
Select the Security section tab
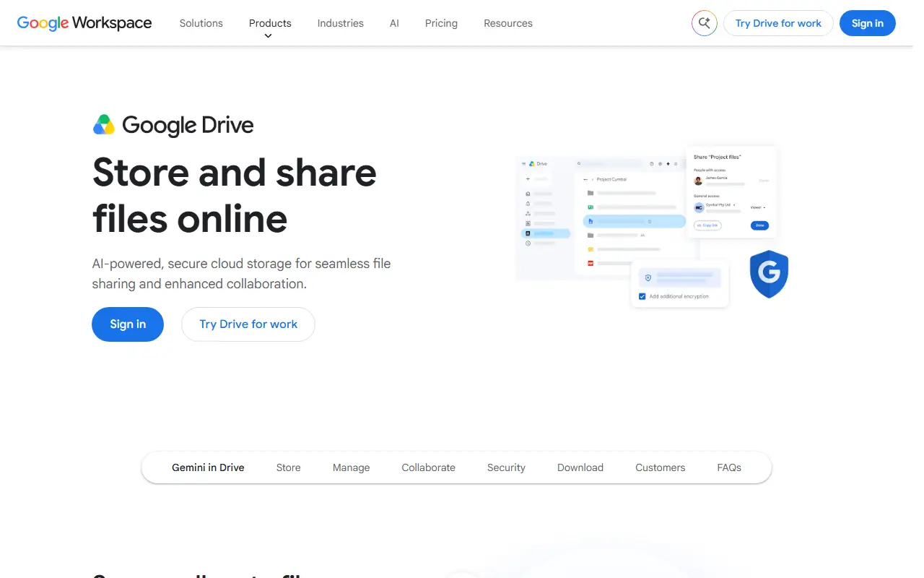click(506, 467)
